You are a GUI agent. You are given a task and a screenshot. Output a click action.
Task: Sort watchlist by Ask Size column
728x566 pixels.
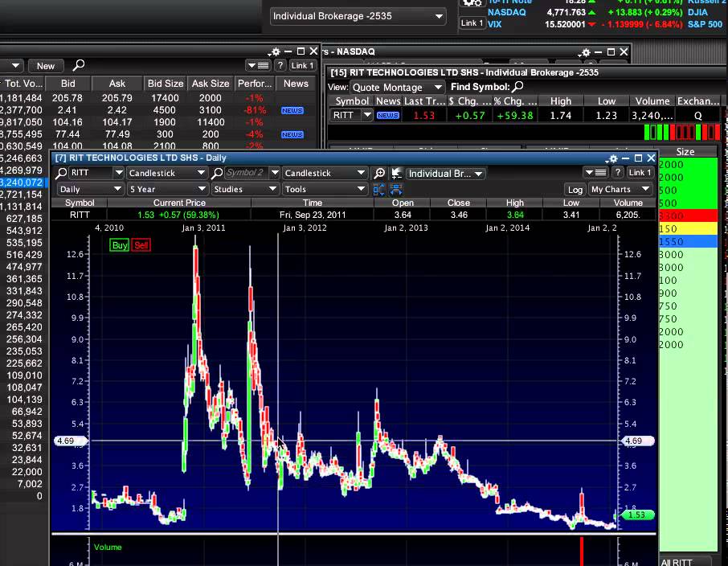click(x=211, y=84)
